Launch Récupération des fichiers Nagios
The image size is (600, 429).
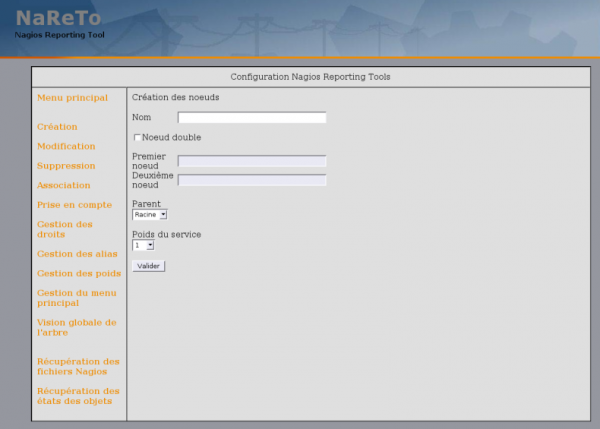tap(78, 366)
